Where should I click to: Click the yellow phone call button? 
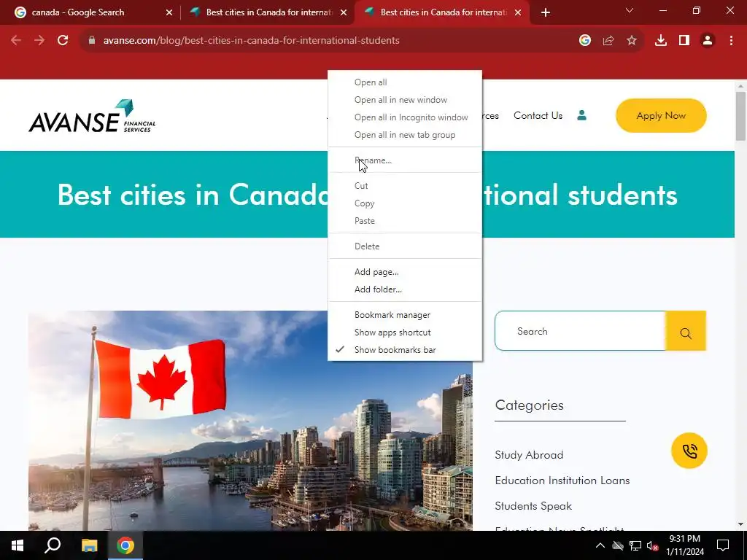tap(689, 451)
